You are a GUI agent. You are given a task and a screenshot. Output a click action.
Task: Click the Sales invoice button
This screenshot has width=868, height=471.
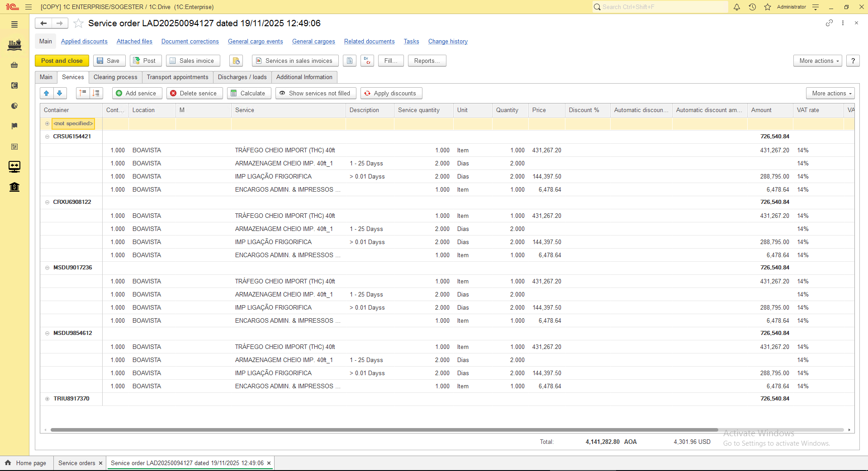tap(193, 61)
